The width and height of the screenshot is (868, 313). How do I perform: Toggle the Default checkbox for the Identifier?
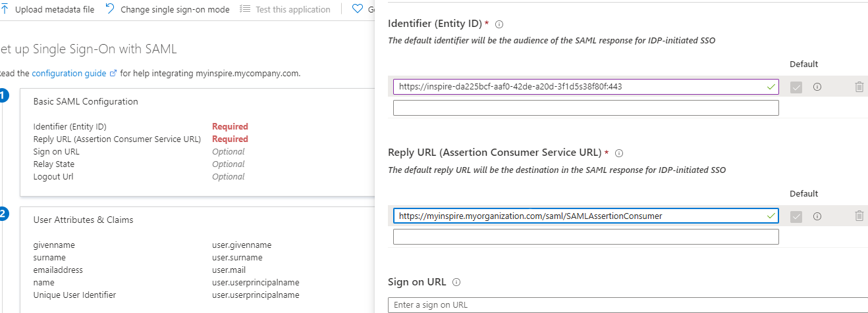pyautogui.click(x=796, y=87)
